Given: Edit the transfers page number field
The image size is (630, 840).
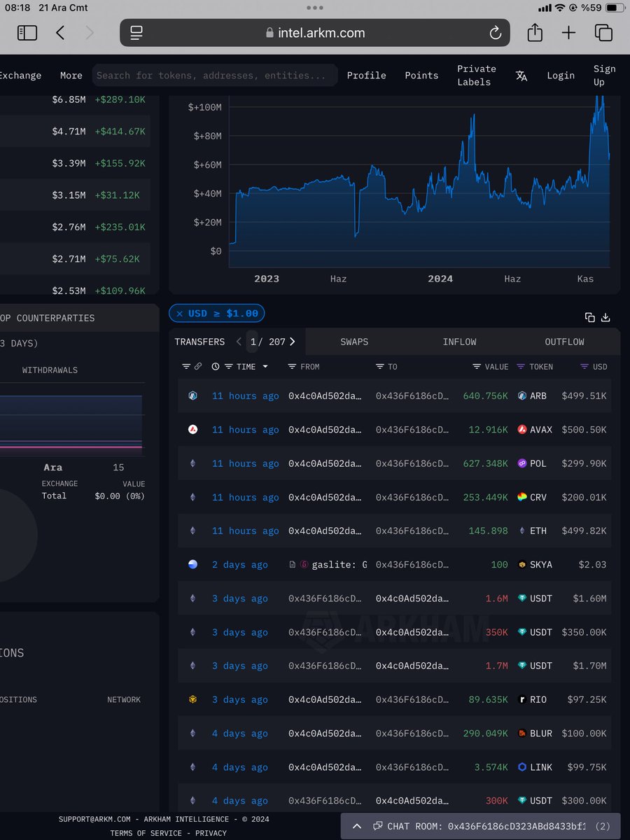Looking at the screenshot, I should click(253, 342).
